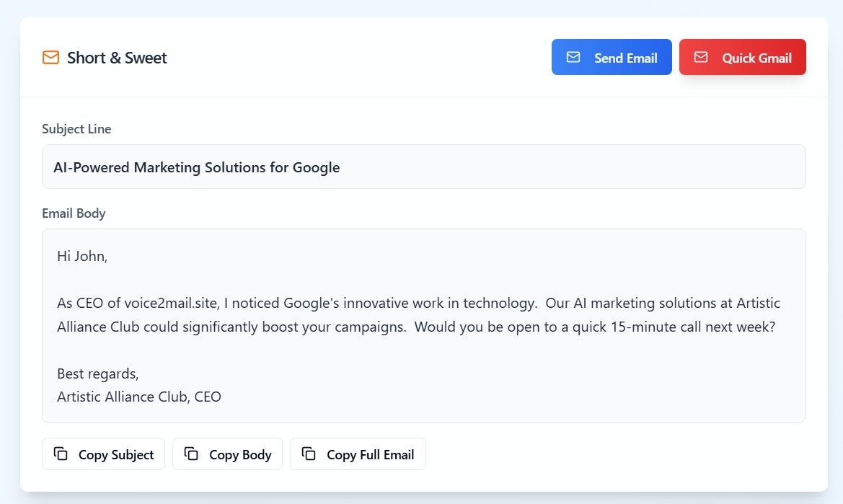Click the "Subject Line" label

coord(76,129)
